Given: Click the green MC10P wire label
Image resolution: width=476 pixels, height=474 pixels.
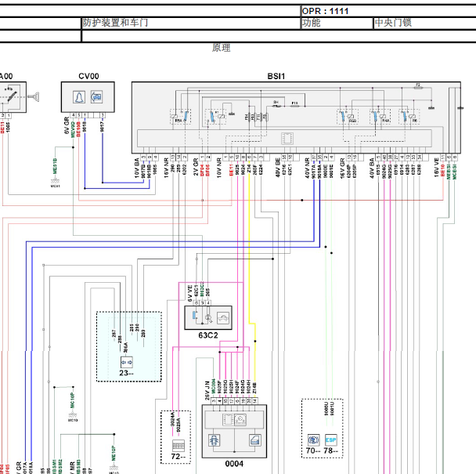Looking at the screenshot, I should click(x=72, y=400).
